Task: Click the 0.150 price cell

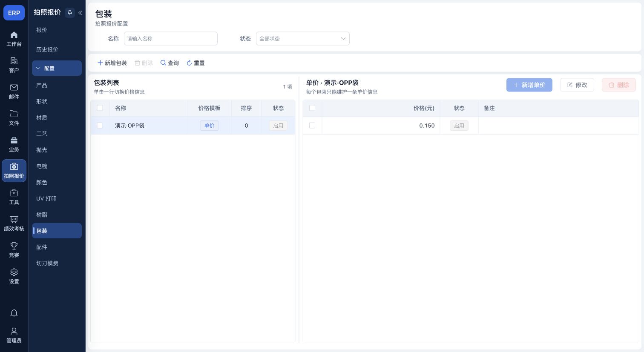Action: point(381,126)
